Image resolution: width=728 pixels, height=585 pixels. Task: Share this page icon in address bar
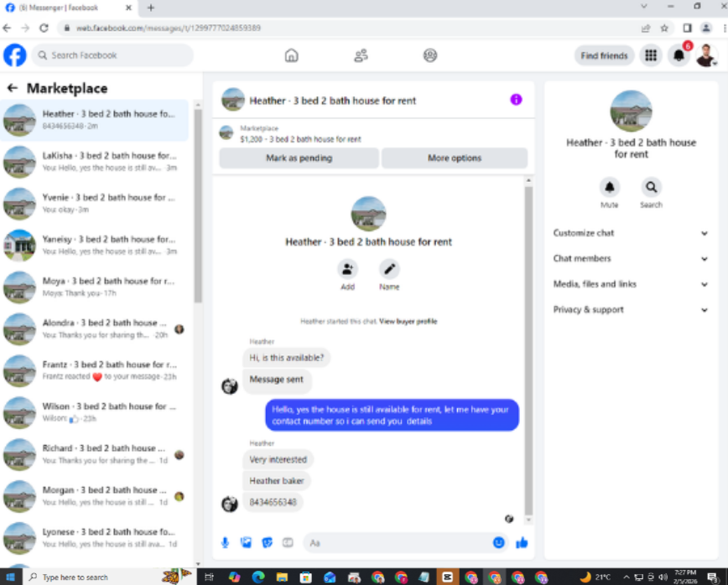(x=645, y=28)
